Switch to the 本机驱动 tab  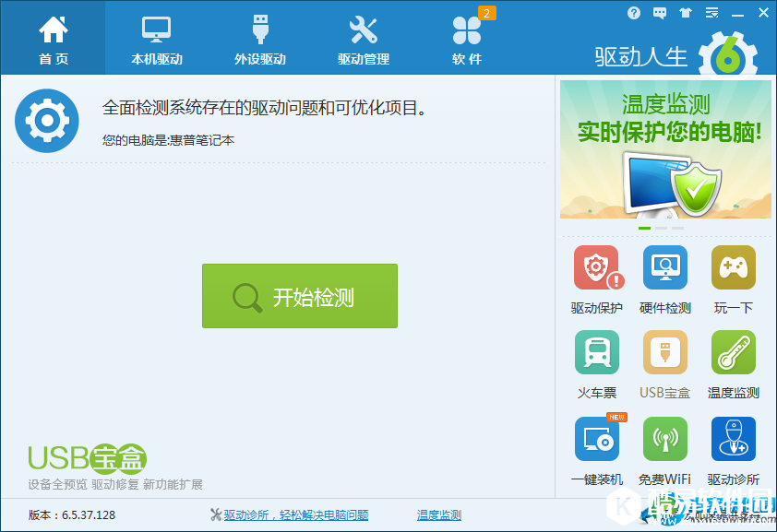pos(155,37)
